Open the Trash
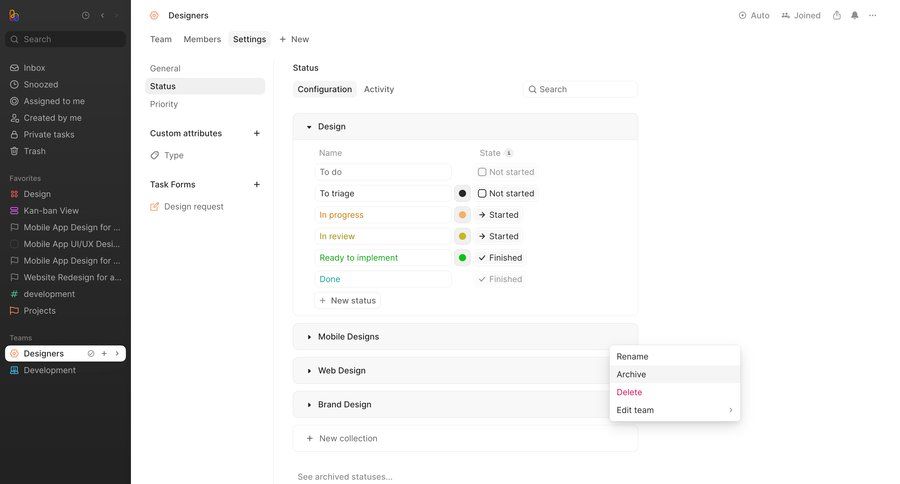 click(65, 151)
